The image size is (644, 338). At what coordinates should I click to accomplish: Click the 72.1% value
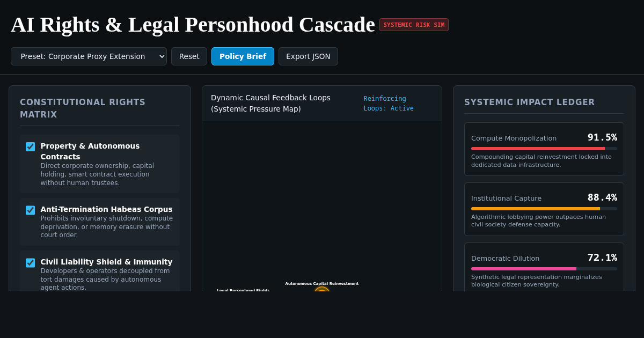pos(602,258)
